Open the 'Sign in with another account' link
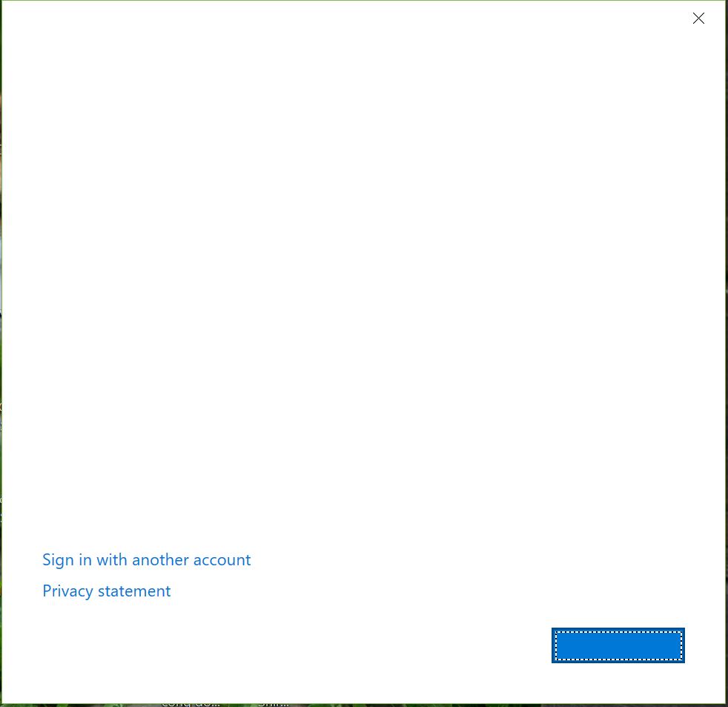Image resolution: width=728 pixels, height=707 pixels. click(x=146, y=560)
